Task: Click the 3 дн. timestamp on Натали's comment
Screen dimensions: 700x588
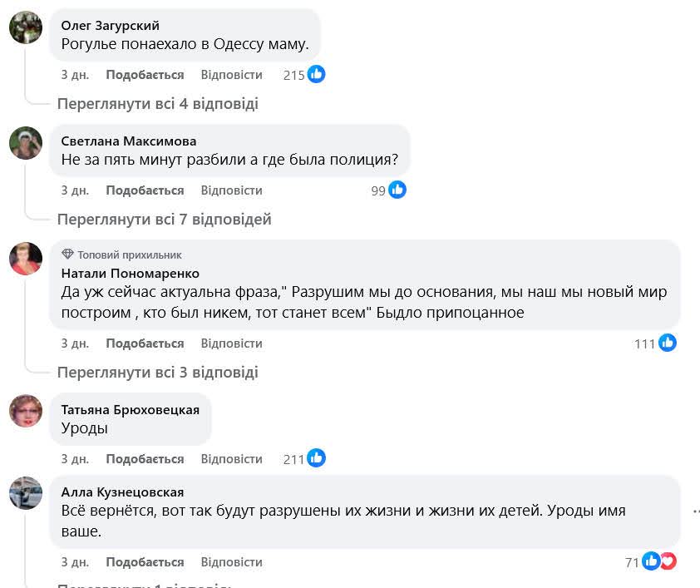Action: (75, 343)
